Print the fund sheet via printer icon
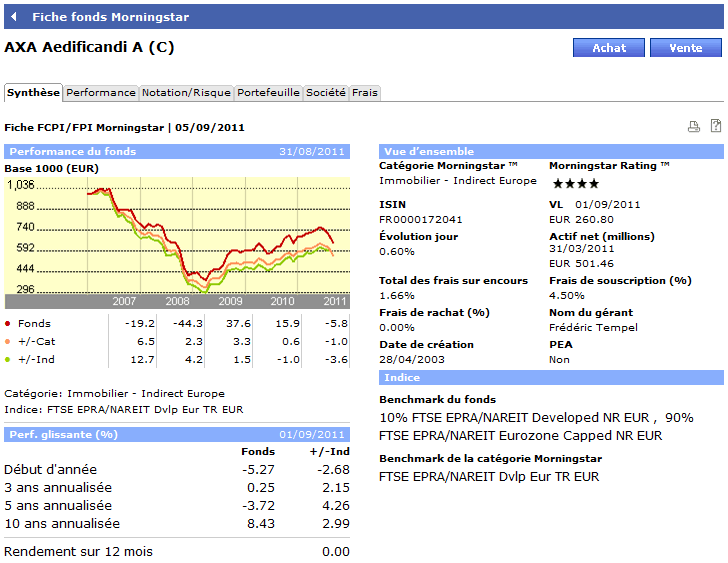Viewport: 728px width, 563px height. 694,126
